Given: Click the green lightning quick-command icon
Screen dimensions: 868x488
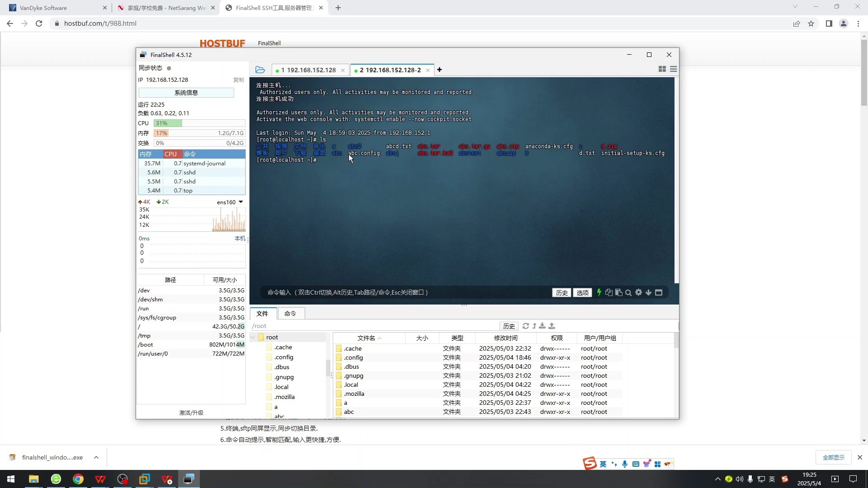Looking at the screenshot, I should [x=599, y=292].
